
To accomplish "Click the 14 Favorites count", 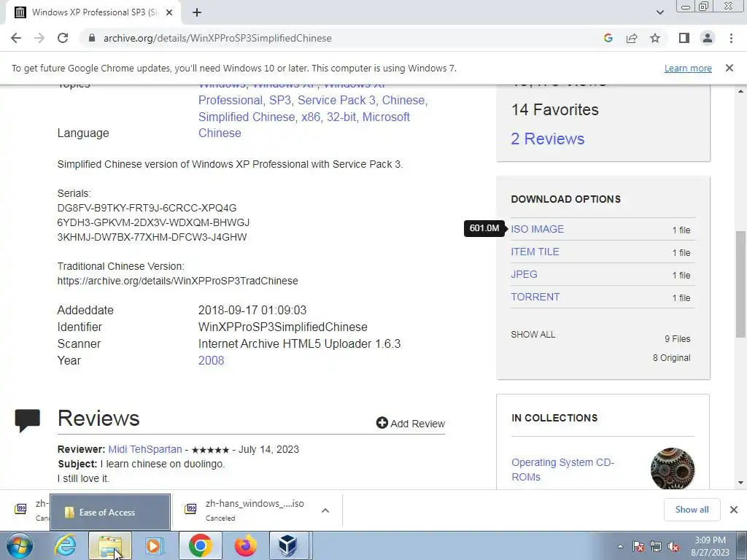I will click(x=554, y=109).
